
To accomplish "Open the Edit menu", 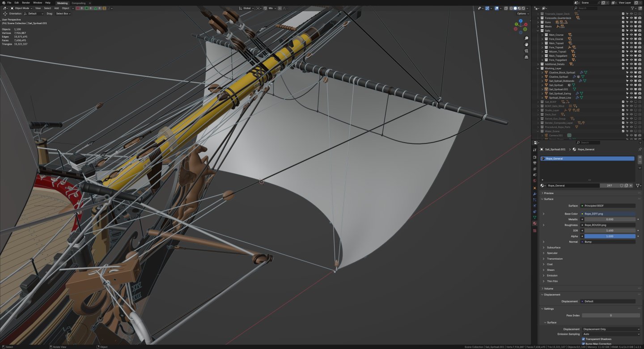I will 17,3.
